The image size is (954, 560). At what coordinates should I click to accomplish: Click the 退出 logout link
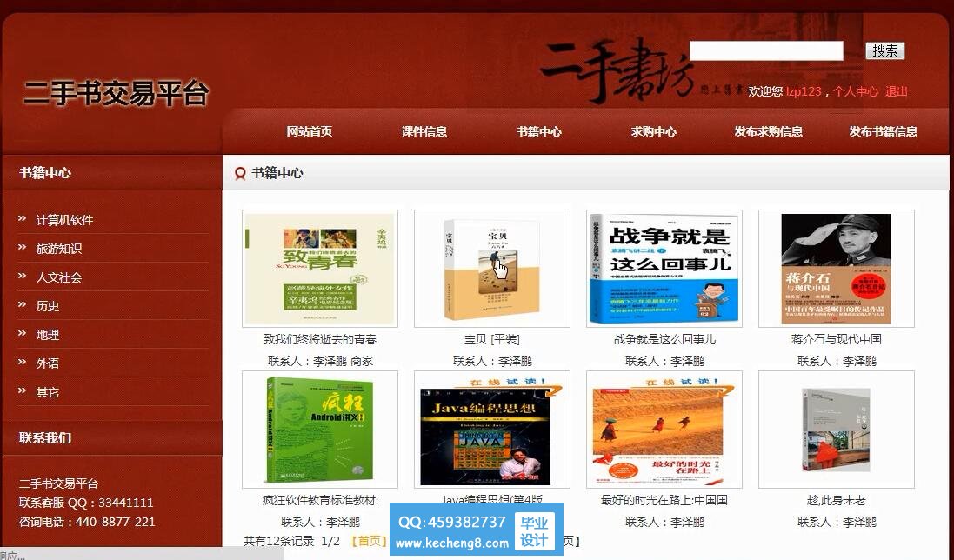896,91
